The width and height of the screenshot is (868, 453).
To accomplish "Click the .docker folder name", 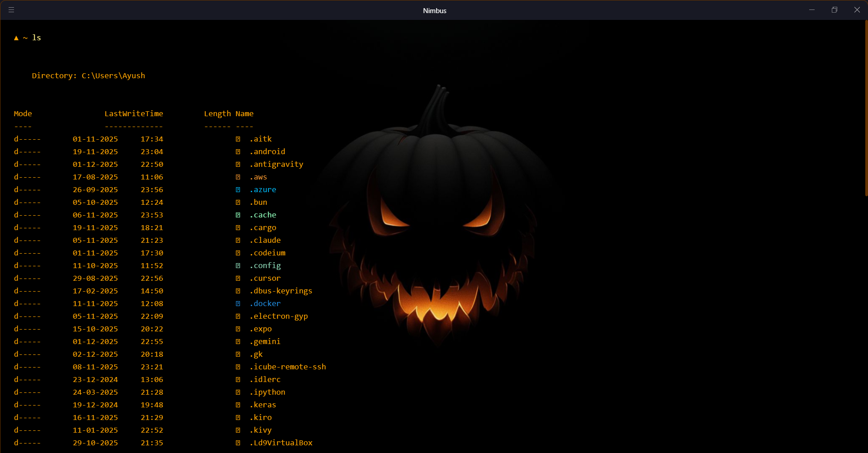I will click(265, 304).
